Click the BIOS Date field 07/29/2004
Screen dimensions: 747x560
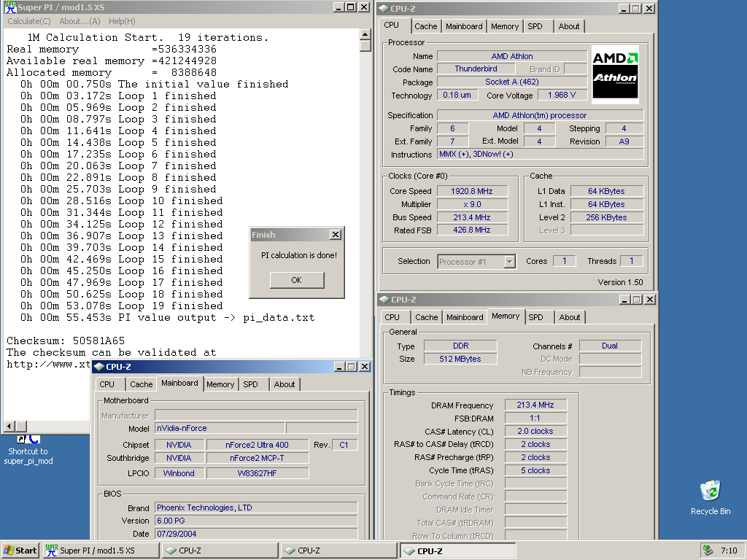coord(256,534)
